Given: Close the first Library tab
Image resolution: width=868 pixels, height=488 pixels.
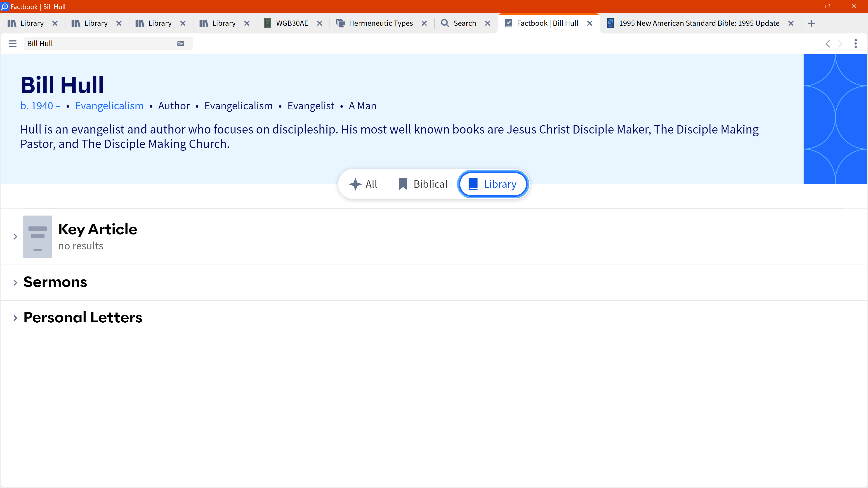Looking at the screenshot, I should [x=55, y=23].
